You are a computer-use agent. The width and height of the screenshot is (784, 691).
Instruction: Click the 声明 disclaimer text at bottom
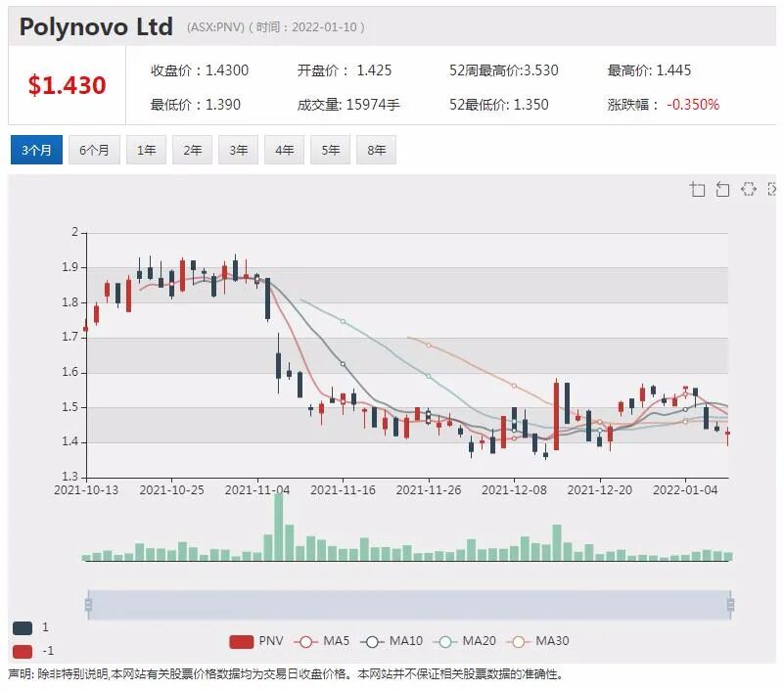click(286, 674)
